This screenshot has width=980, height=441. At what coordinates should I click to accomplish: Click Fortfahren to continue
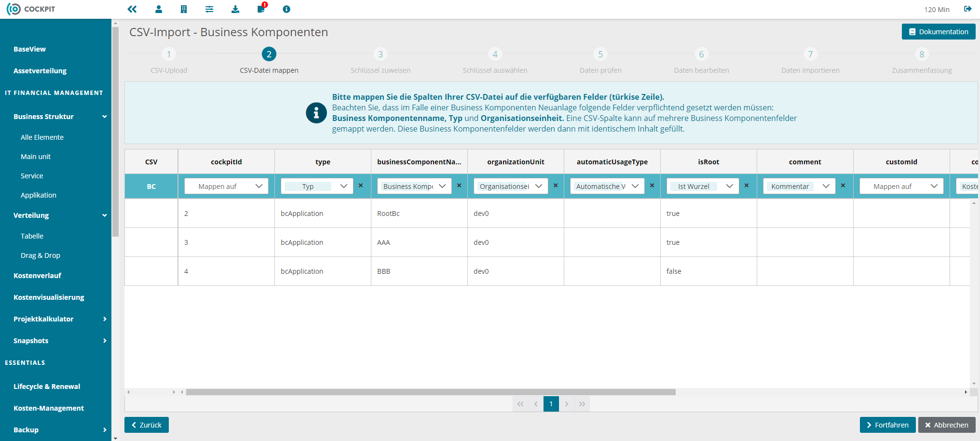pyautogui.click(x=887, y=425)
